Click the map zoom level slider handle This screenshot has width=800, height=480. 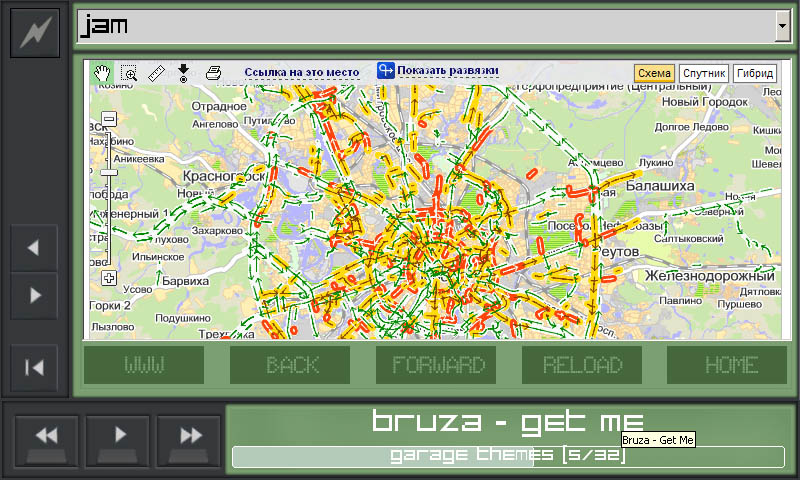(x=109, y=173)
